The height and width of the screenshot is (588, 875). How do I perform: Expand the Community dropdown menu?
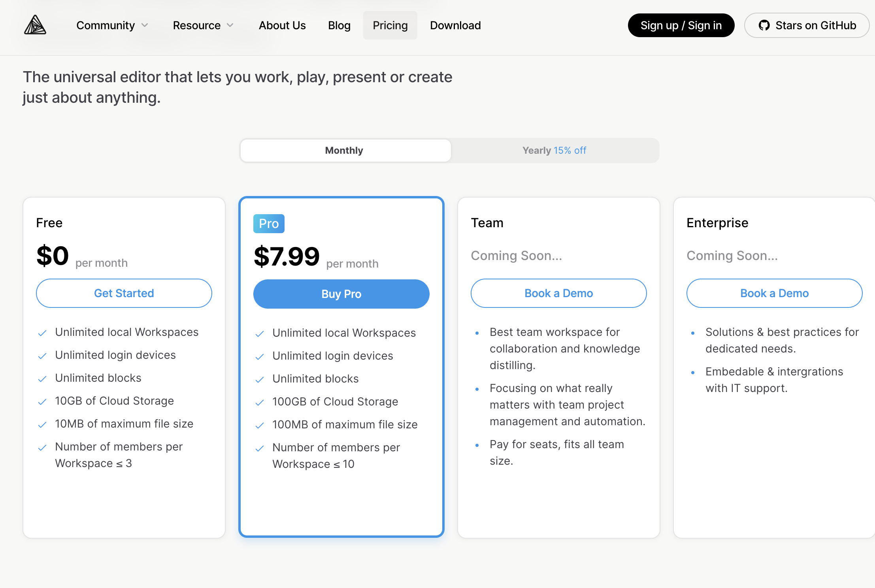click(112, 25)
